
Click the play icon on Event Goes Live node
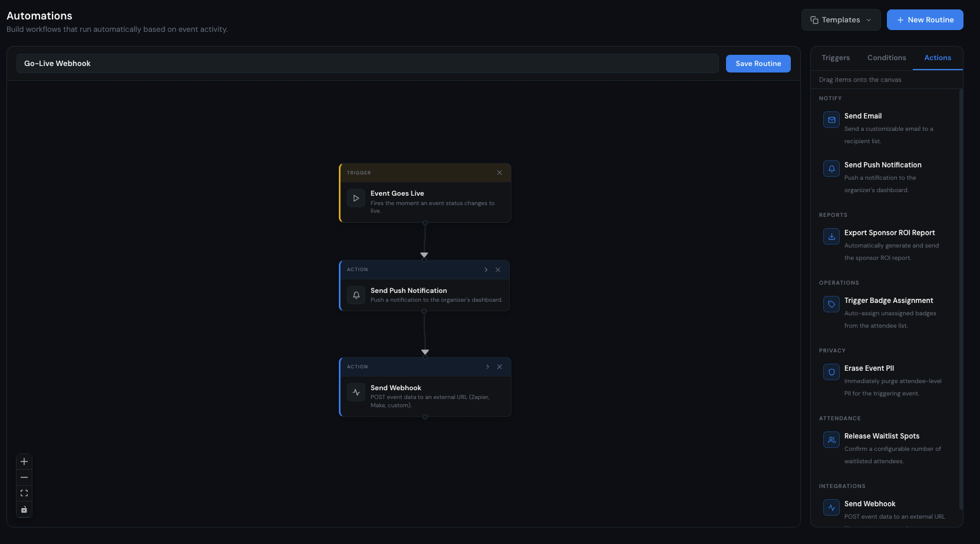pos(356,199)
